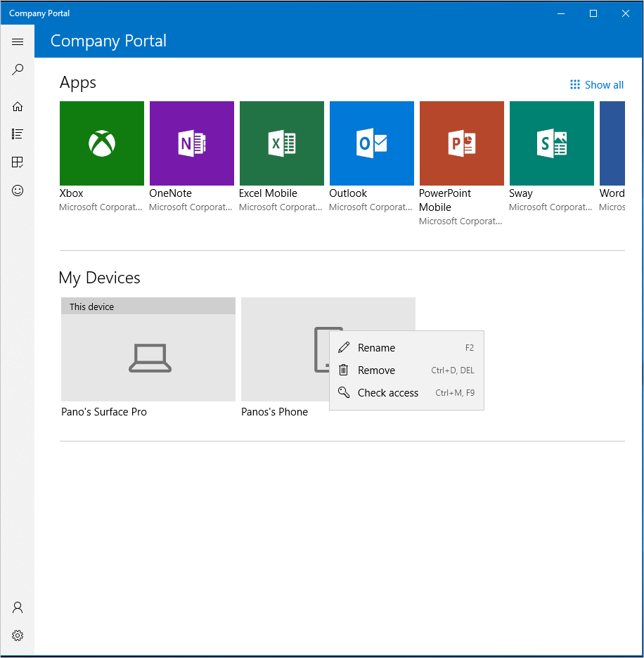Go to Home via sidebar house icon
Screen dimensions: 644x658
point(17,106)
